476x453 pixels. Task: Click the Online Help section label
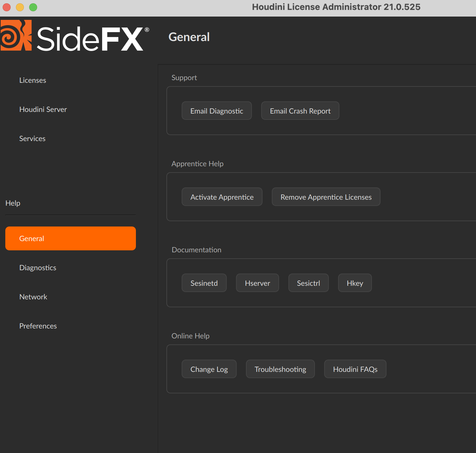pos(191,336)
